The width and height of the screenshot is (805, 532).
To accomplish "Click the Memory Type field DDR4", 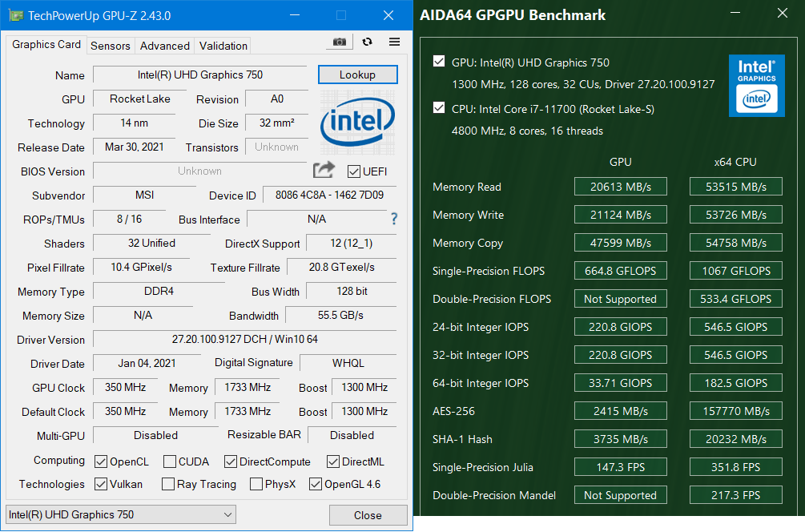I will 159,291.
